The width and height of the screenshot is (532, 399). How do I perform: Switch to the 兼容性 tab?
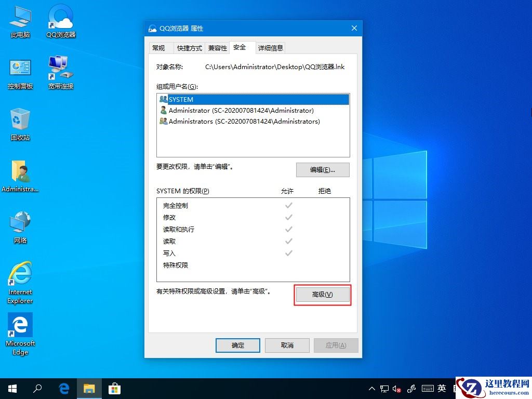(217, 47)
